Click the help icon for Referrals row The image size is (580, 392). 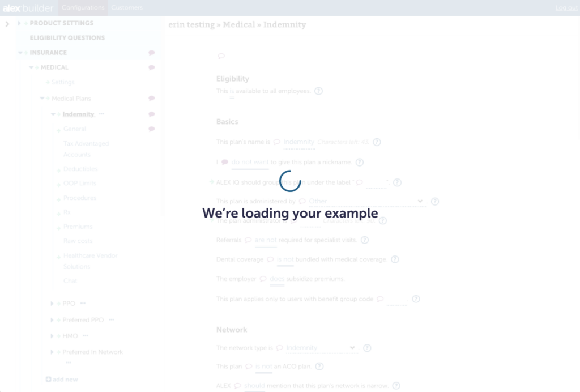coord(364,240)
